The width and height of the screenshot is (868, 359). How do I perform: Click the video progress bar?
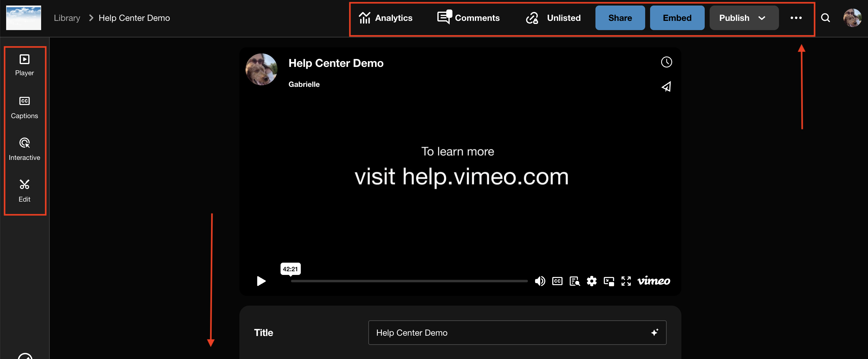tap(409, 281)
